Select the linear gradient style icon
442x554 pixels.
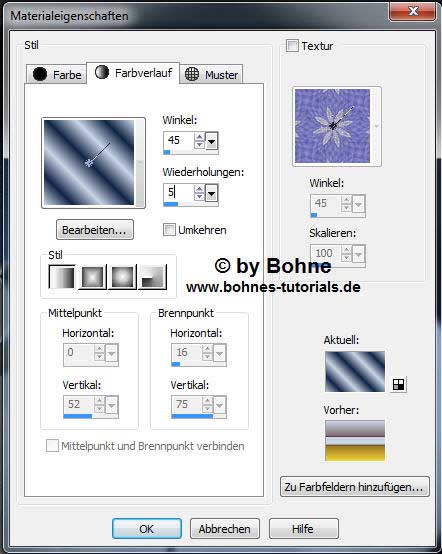[x=62, y=277]
